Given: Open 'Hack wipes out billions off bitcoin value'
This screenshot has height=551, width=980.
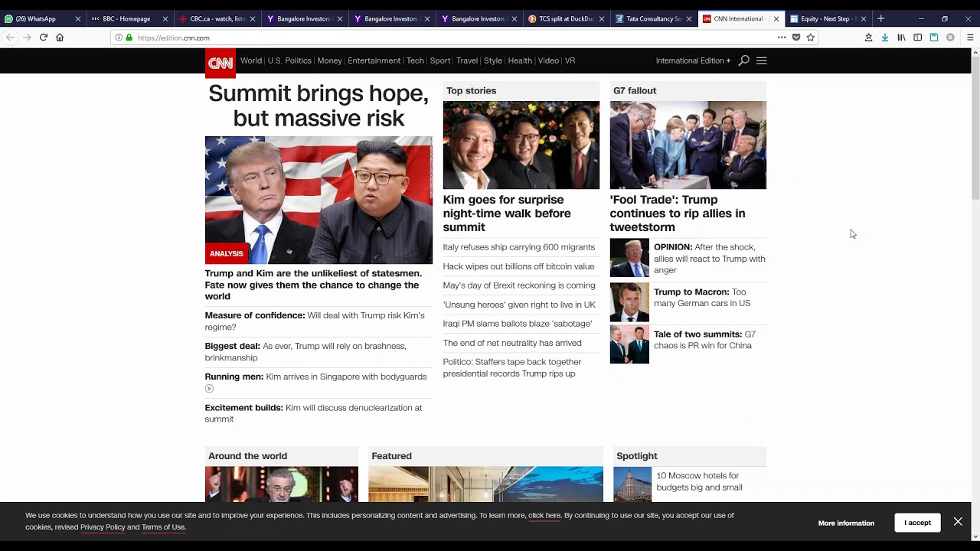Looking at the screenshot, I should pyautogui.click(x=518, y=266).
